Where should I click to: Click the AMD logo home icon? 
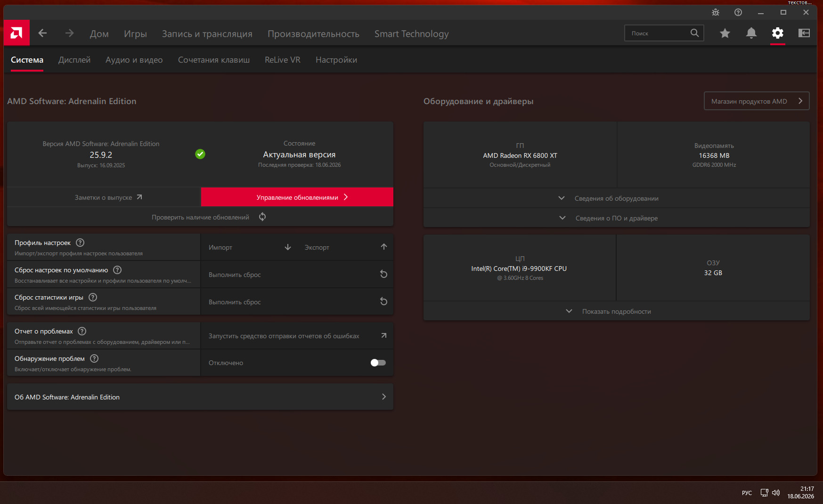click(x=16, y=33)
